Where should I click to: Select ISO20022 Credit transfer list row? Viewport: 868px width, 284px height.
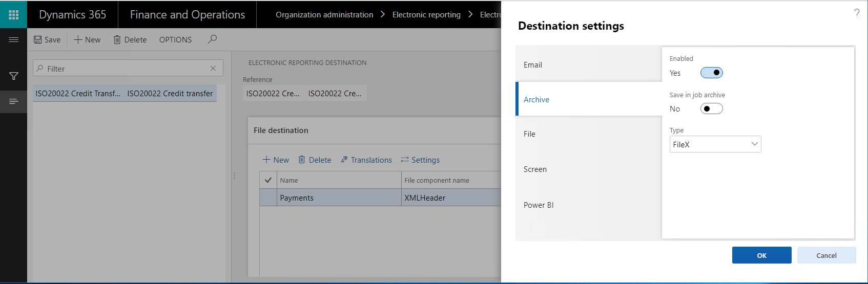click(125, 93)
